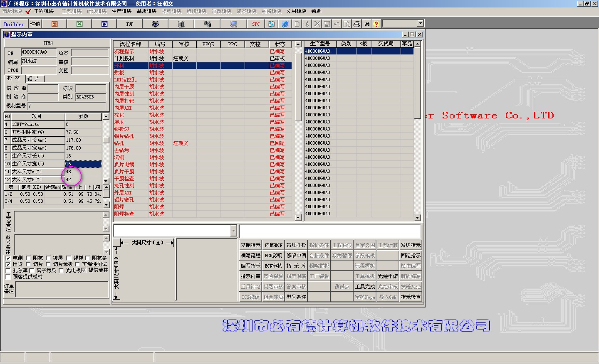The height and width of the screenshot is (364, 599).
Task: Click the computer monitor toolbar icon
Action: 234,24
